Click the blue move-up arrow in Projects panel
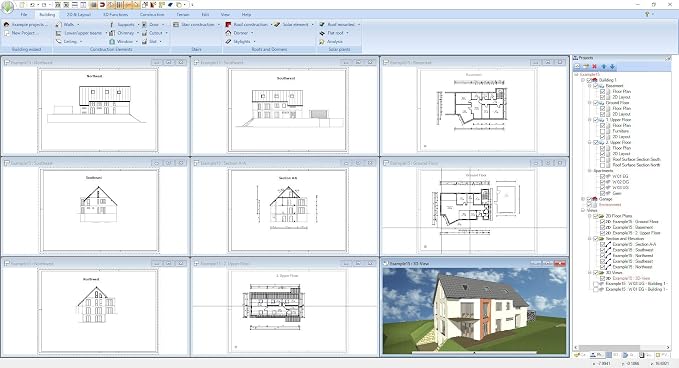679x368 pixels. pos(604,66)
